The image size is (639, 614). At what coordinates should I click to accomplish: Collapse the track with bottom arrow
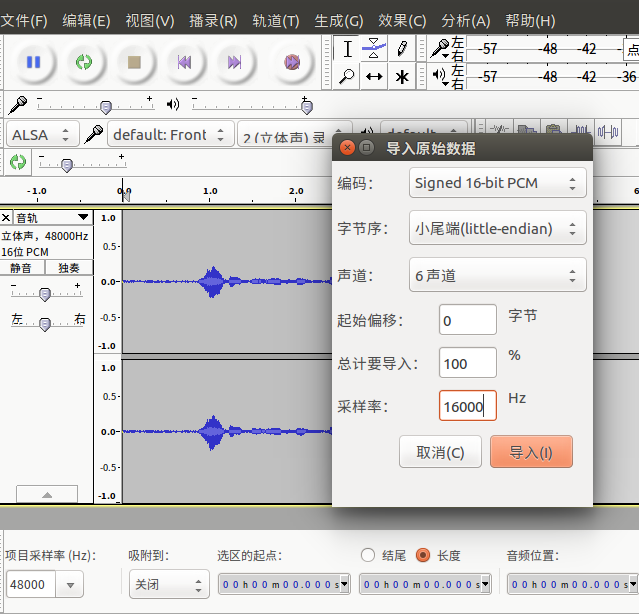[x=47, y=495]
